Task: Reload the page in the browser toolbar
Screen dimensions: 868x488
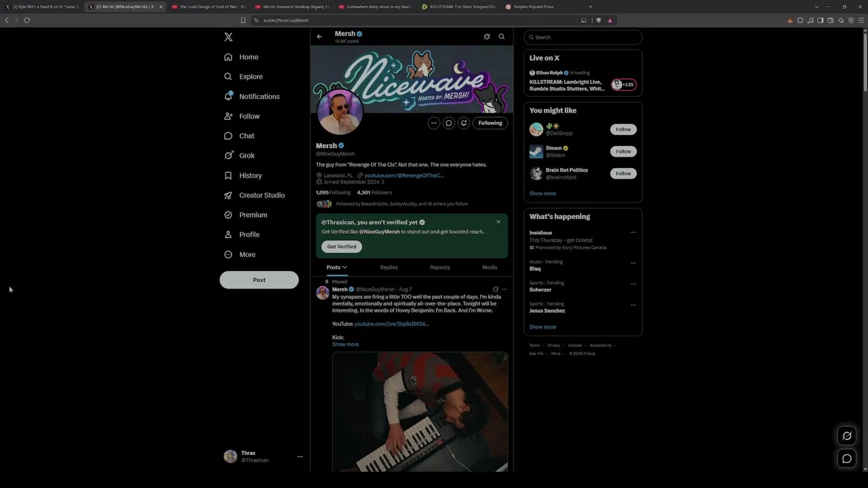Action: [x=27, y=20]
